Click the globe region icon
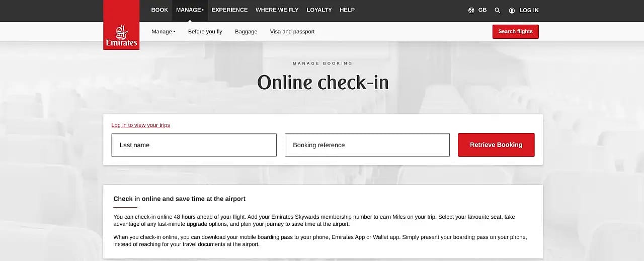The height and width of the screenshot is (261, 644). click(471, 10)
